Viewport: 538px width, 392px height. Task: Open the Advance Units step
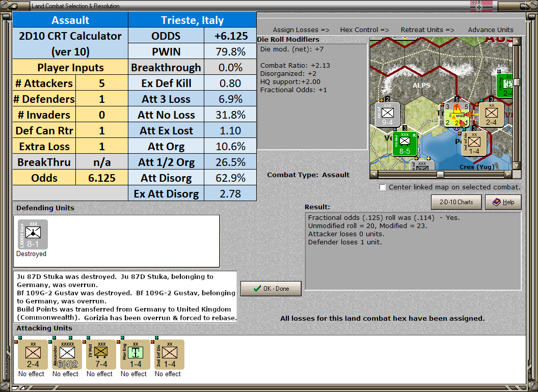[x=491, y=30]
